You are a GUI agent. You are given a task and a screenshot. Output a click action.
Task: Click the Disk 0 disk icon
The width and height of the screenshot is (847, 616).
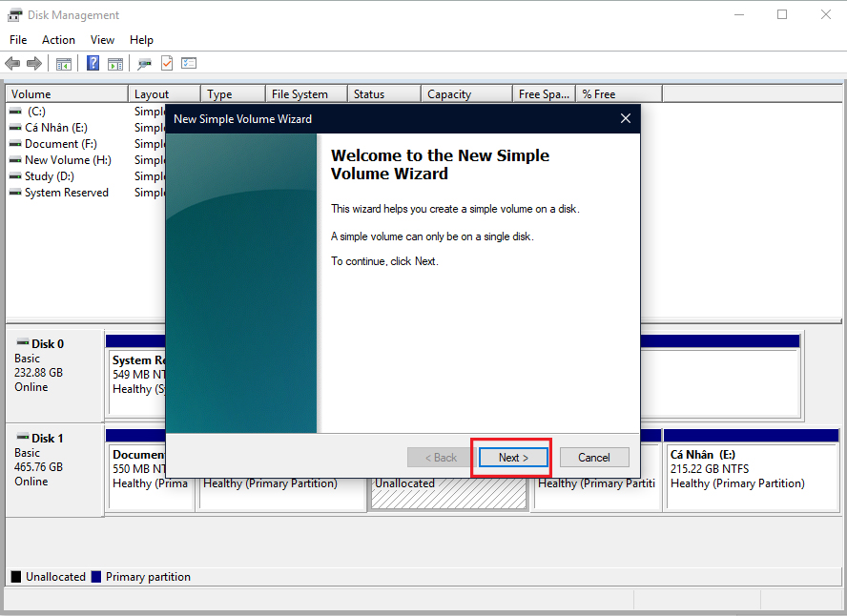pos(23,342)
